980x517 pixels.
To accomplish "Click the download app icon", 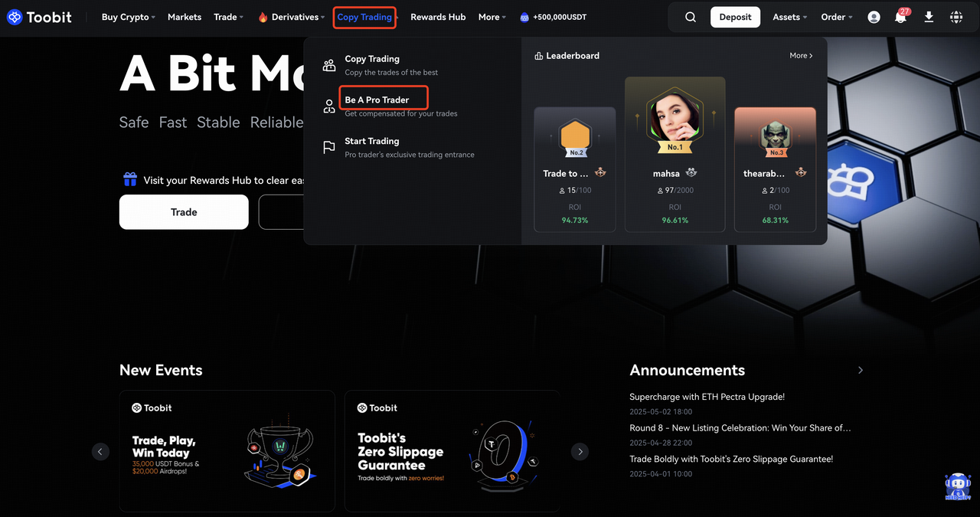I will click(x=929, y=17).
